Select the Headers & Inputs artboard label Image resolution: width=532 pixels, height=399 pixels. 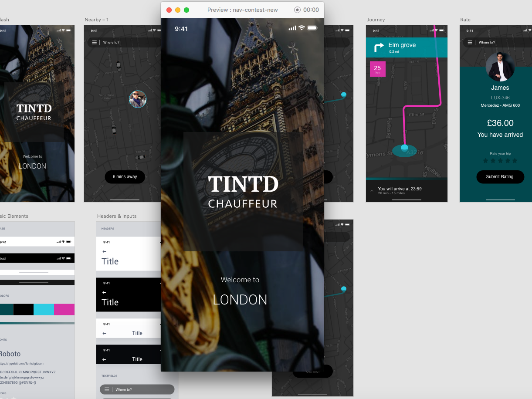pos(117,216)
